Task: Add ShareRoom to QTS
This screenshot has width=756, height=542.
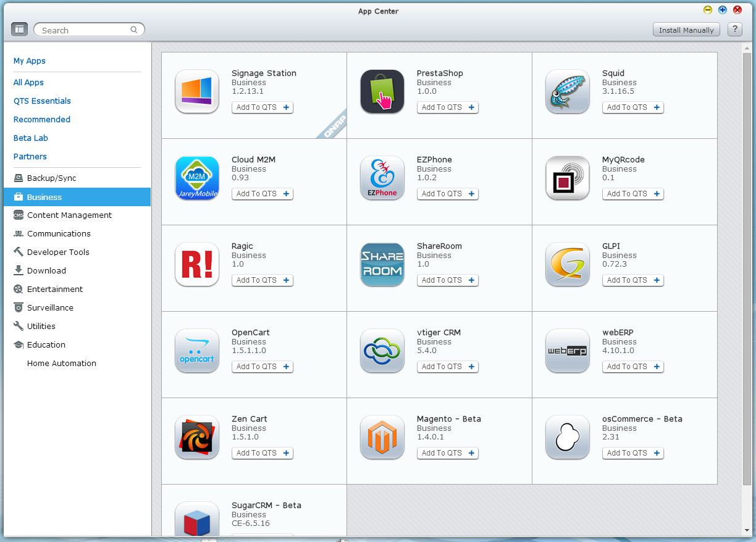Action: pos(448,280)
